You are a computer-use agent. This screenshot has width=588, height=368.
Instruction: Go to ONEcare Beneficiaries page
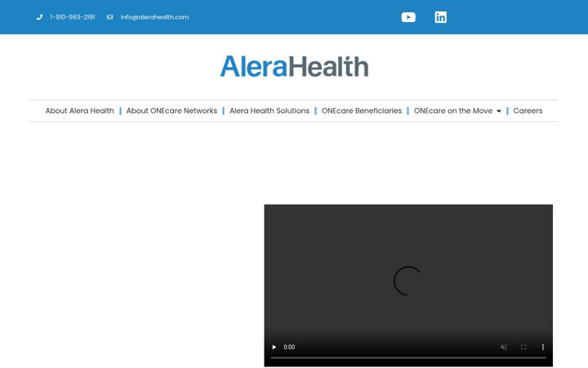click(x=362, y=110)
